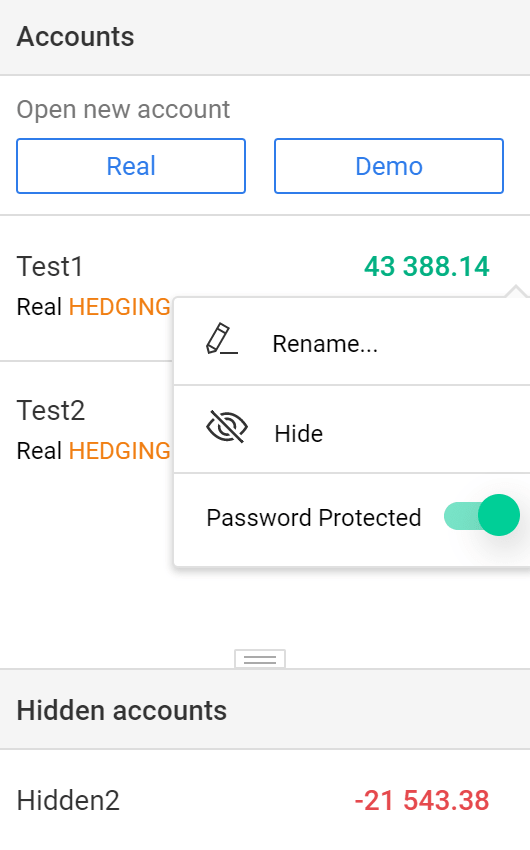The width and height of the screenshot is (530, 850).
Task: Click the panel splitter grip handle icon
Action: [260, 659]
